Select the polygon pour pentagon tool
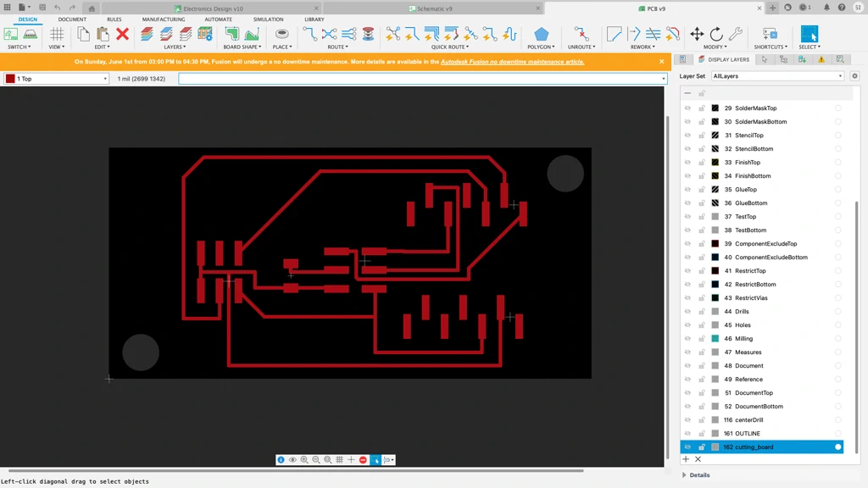The height and width of the screenshot is (488, 868). point(541,34)
